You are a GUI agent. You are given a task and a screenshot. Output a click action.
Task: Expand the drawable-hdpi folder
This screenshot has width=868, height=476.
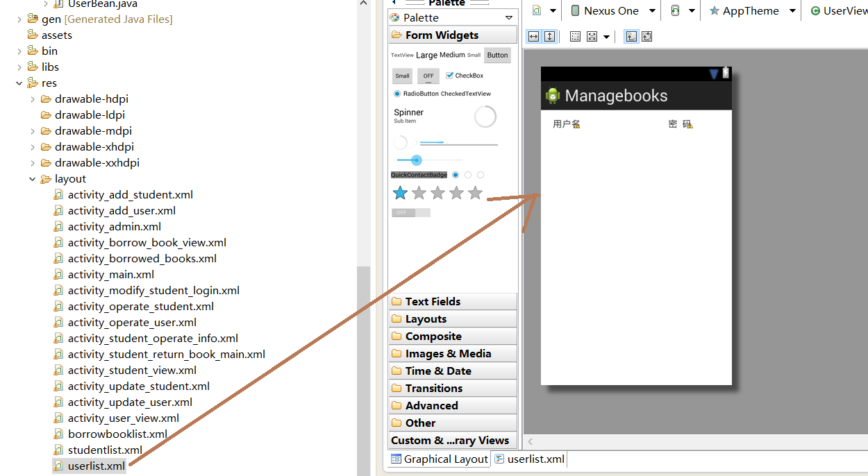(33, 99)
